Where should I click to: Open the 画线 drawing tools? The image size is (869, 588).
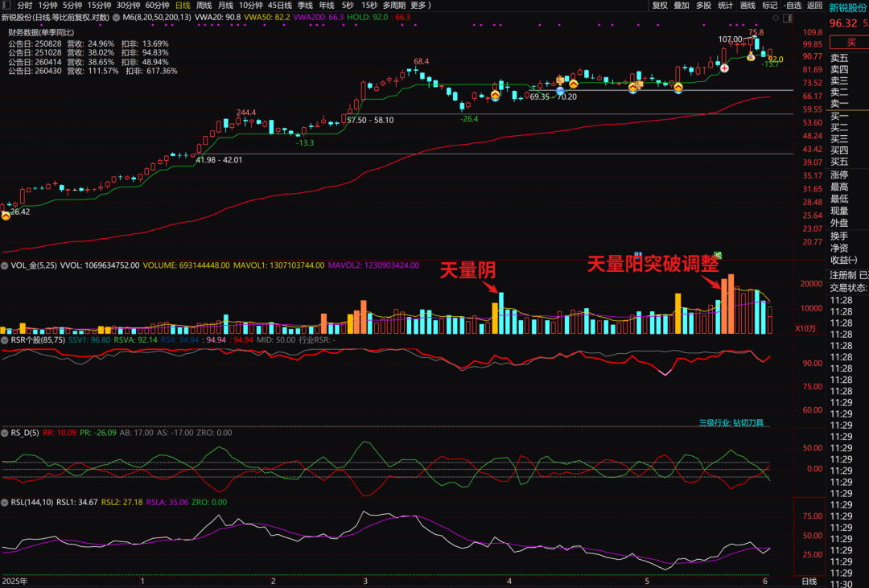pyautogui.click(x=748, y=6)
